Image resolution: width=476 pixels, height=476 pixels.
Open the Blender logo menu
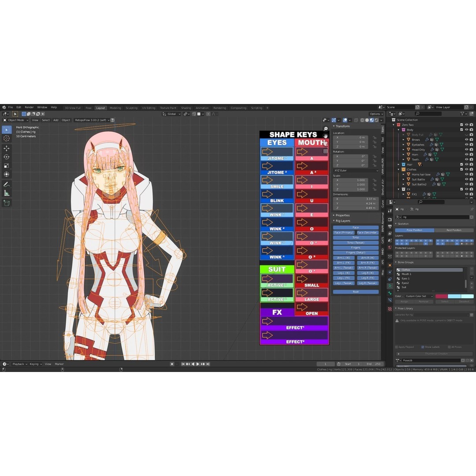tap(4, 108)
